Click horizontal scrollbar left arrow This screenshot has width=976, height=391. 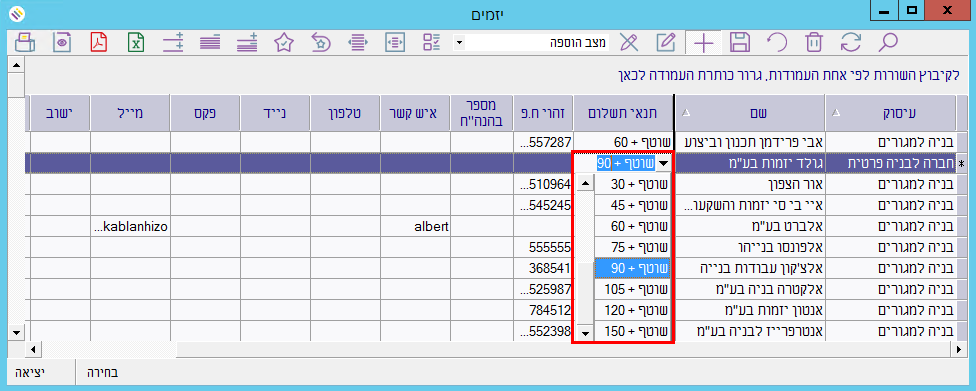click(x=32, y=349)
